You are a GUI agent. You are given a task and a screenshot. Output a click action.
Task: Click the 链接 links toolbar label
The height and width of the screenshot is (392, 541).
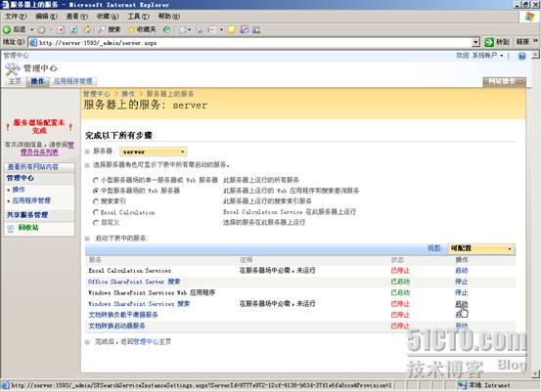tap(522, 42)
